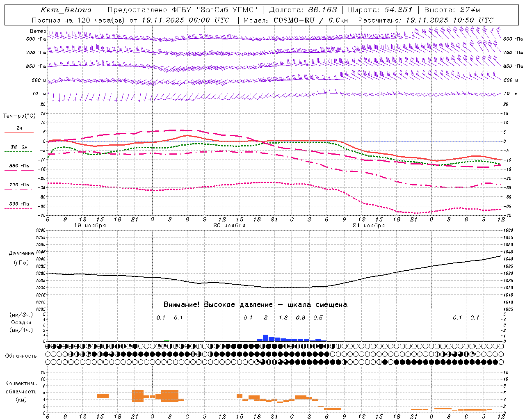
Task: Click the warning Внимание! Высокое давление — шкала смещена
Action: point(256,305)
